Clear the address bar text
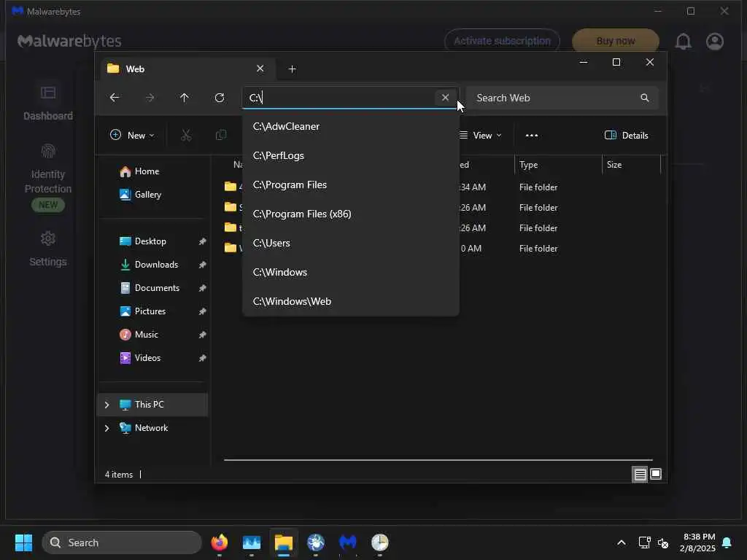 click(445, 98)
